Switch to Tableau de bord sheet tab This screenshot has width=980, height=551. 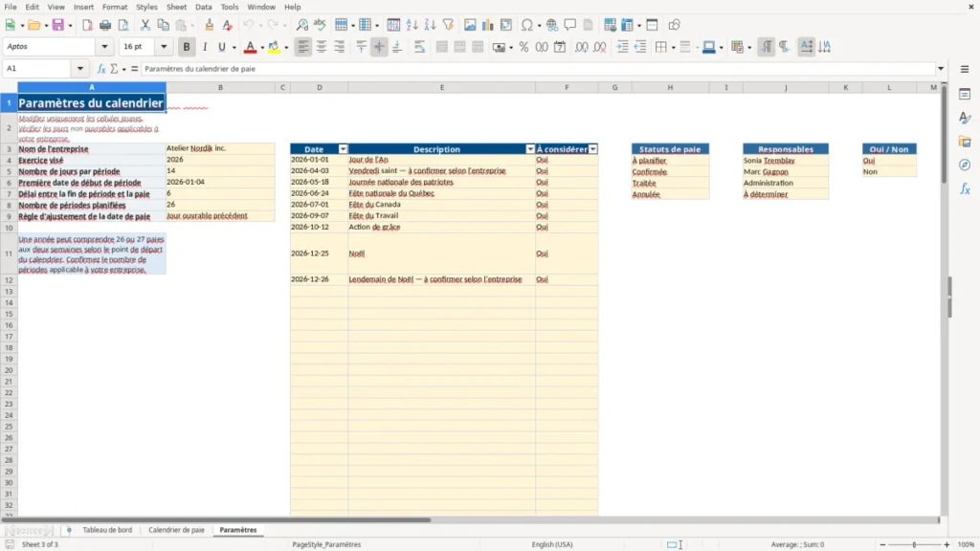click(x=107, y=530)
